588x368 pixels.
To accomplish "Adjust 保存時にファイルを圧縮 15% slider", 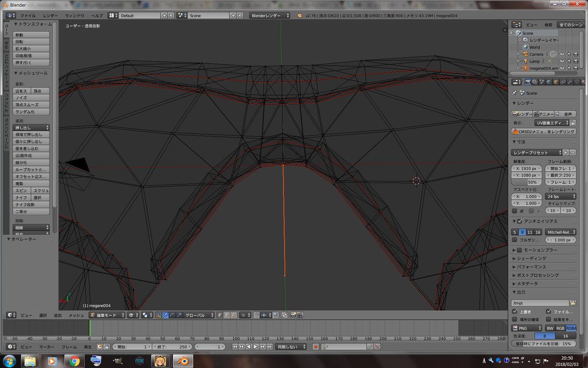I will point(544,344).
